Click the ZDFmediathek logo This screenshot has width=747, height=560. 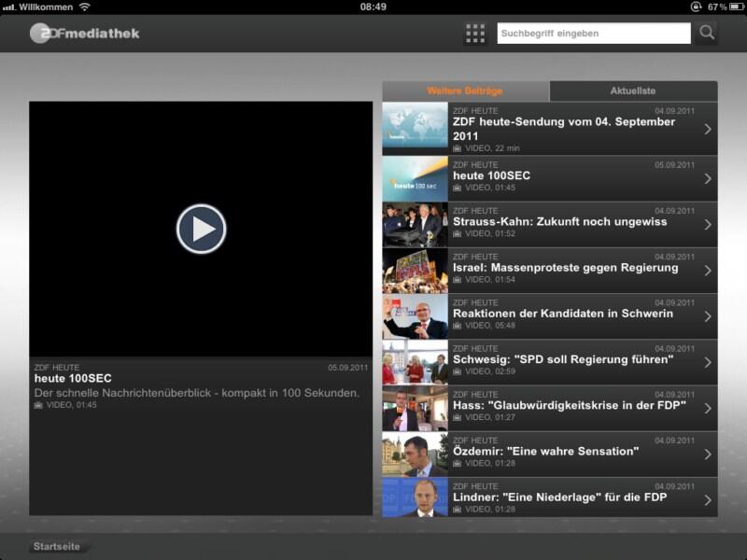tap(85, 34)
